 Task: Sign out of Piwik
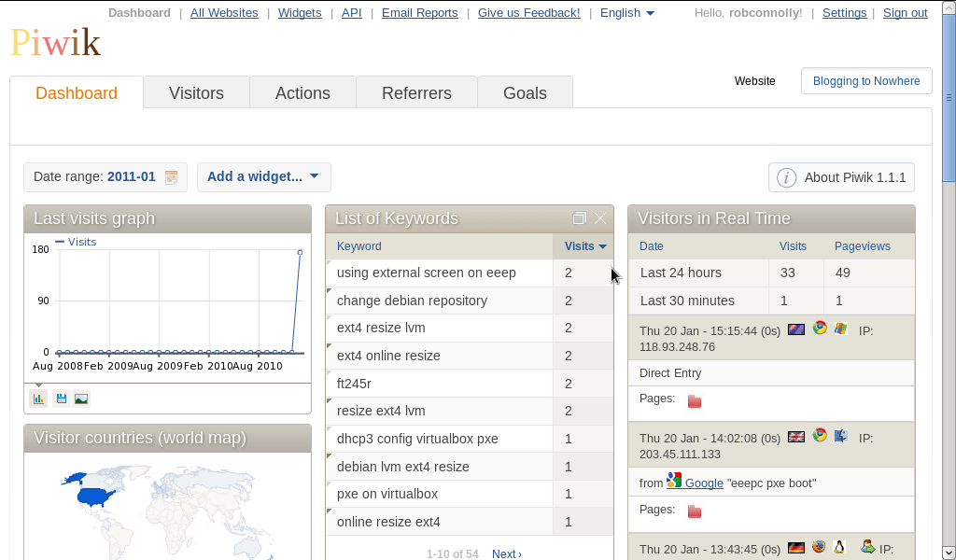[x=905, y=13]
